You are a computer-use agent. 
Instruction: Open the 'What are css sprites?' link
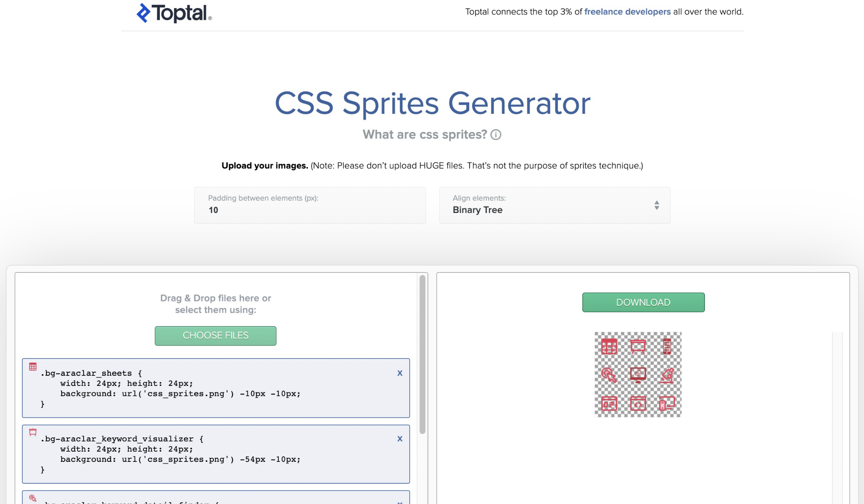pos(425,135)
